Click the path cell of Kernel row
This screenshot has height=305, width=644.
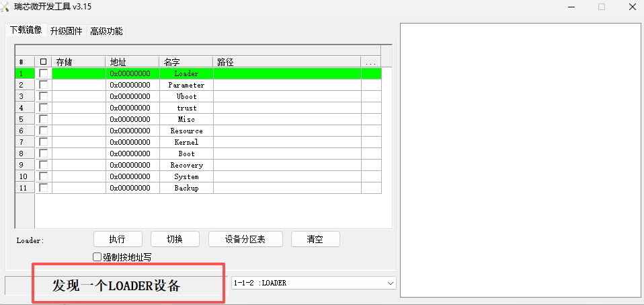287,142
